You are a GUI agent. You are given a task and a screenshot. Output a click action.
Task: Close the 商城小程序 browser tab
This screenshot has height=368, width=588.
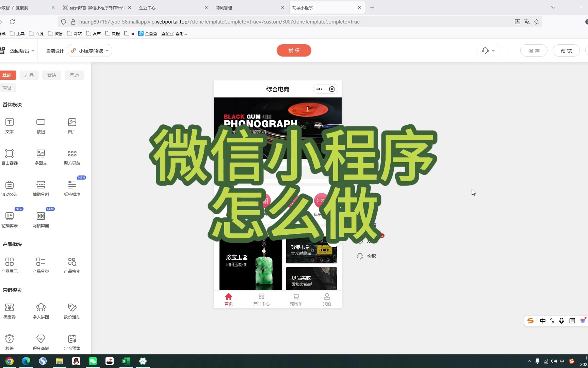pyautogui.click(x=359, y=7)
